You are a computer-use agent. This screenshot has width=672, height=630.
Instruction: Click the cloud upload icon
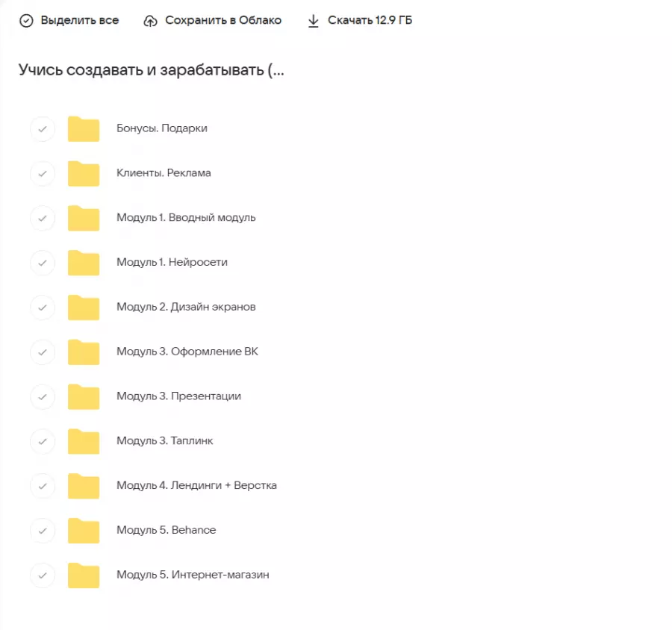(151, 21)
